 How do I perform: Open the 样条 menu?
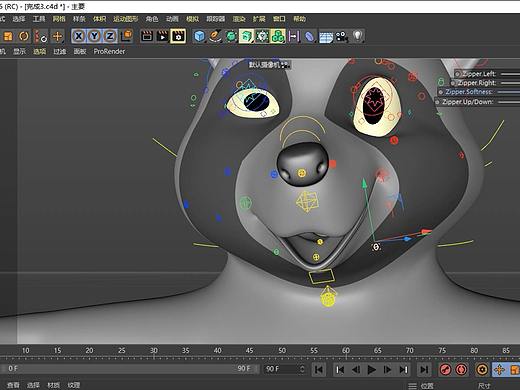coord(79,19)
